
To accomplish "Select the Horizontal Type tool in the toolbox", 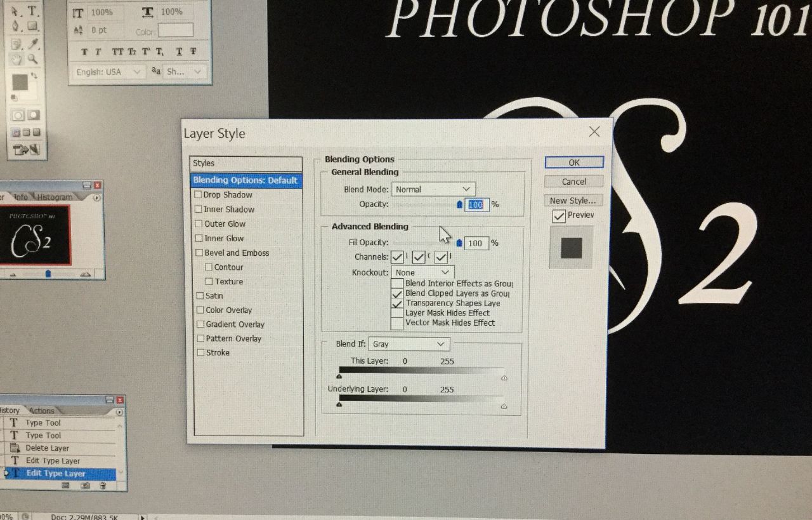I will point(32,11).
